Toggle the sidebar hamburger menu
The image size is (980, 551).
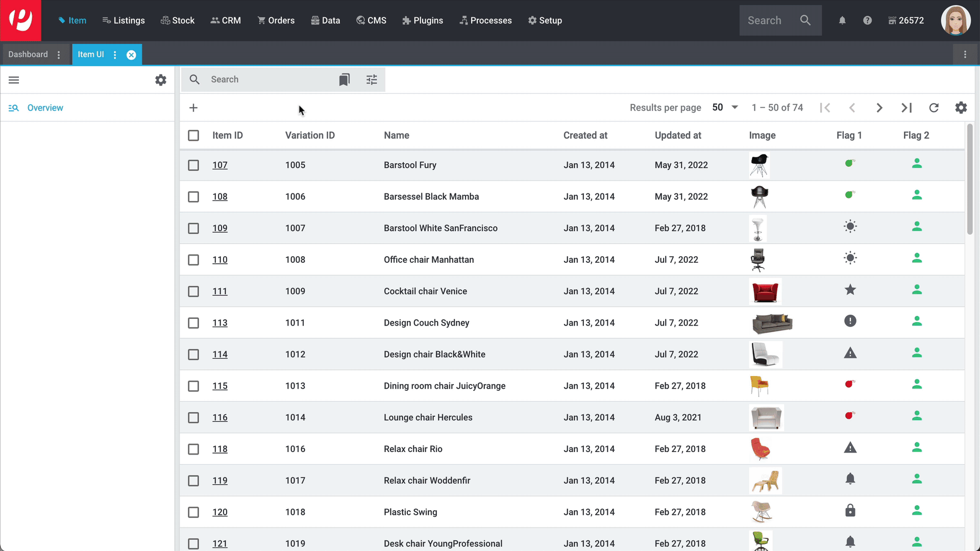(14, 80)
